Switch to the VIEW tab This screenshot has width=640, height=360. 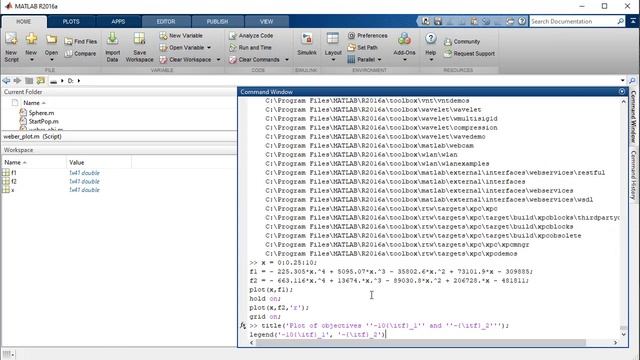(x=267, y=22)
